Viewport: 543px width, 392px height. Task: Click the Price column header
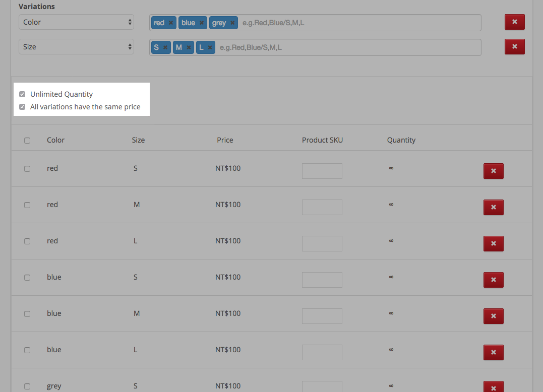coord(225,140)
